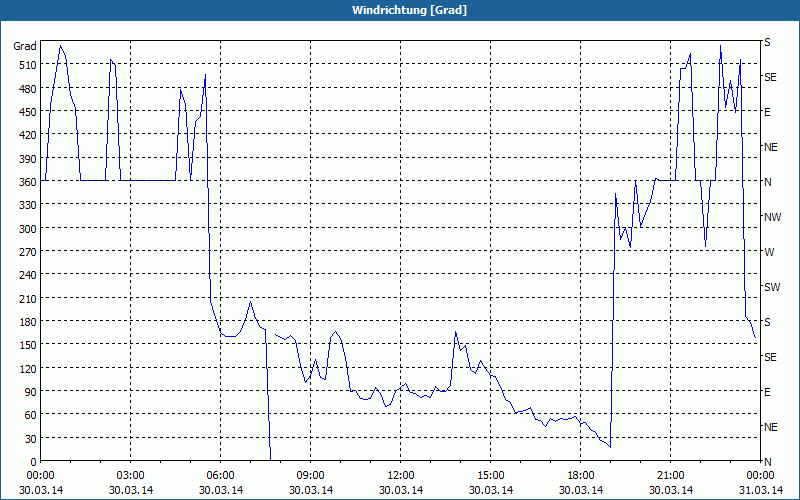Select the 09:00 time label
Image resolution: width=800 pixels, height=500 pixels.
[310, 476]
